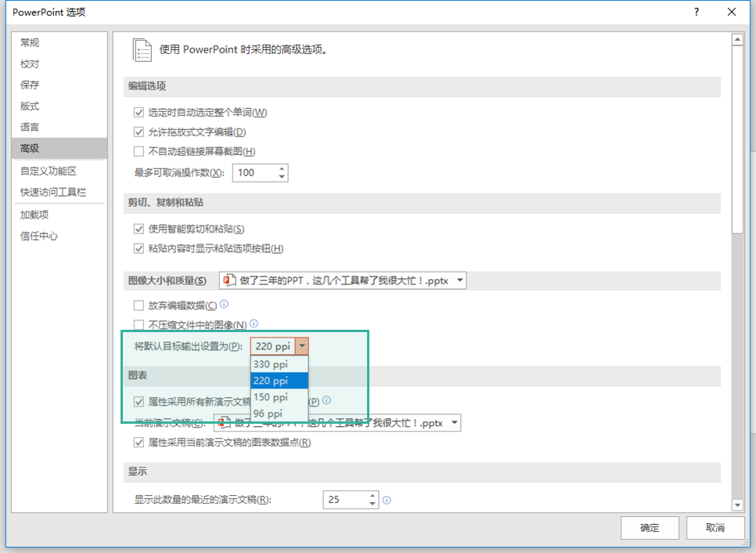Confirm settings with 确定 button
The height and width of the screenshot is (553, 756).
[650, 527]
